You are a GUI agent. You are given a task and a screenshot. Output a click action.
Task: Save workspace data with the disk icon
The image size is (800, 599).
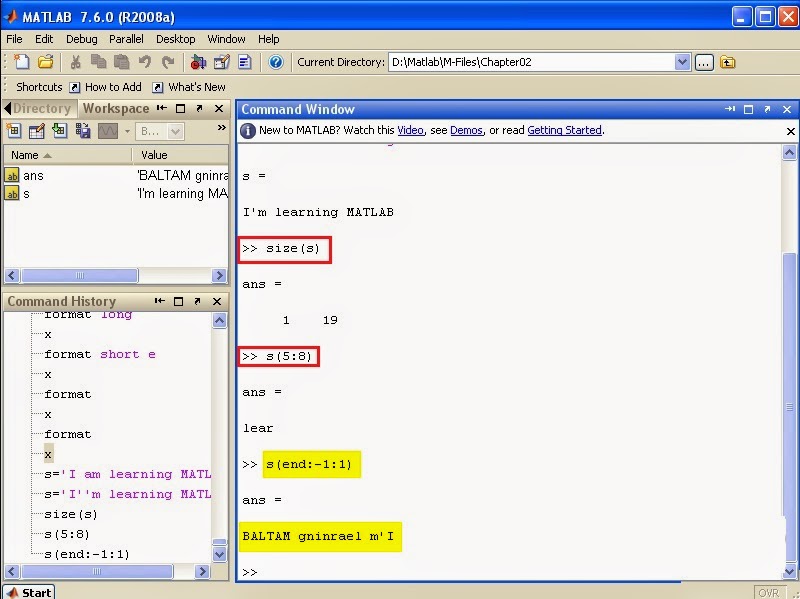[x=83, y=131]
